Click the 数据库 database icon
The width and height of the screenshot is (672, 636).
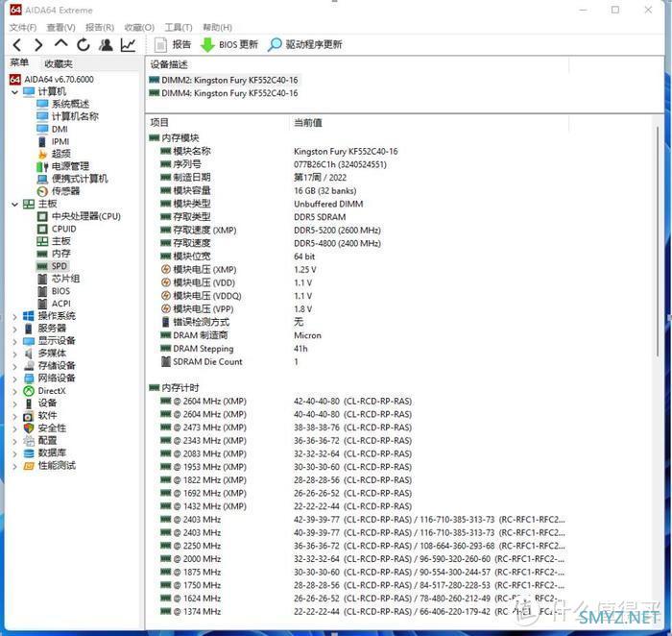[29, 453]
